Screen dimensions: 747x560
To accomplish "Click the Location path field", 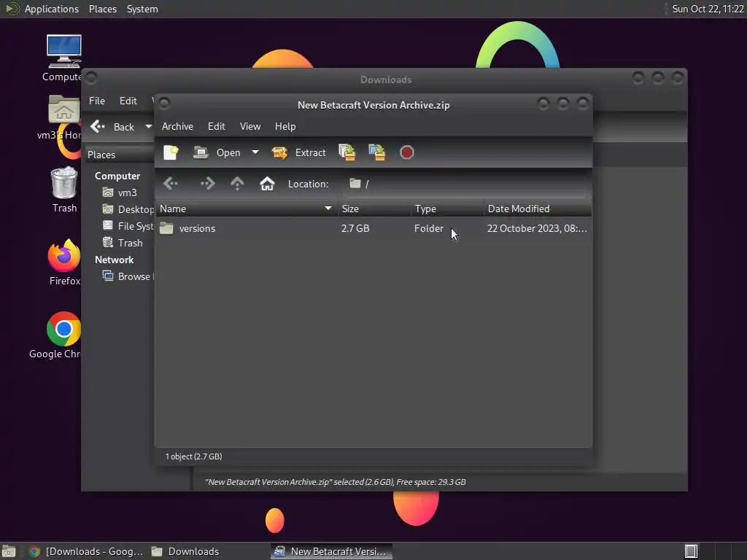I will [467, 184].
